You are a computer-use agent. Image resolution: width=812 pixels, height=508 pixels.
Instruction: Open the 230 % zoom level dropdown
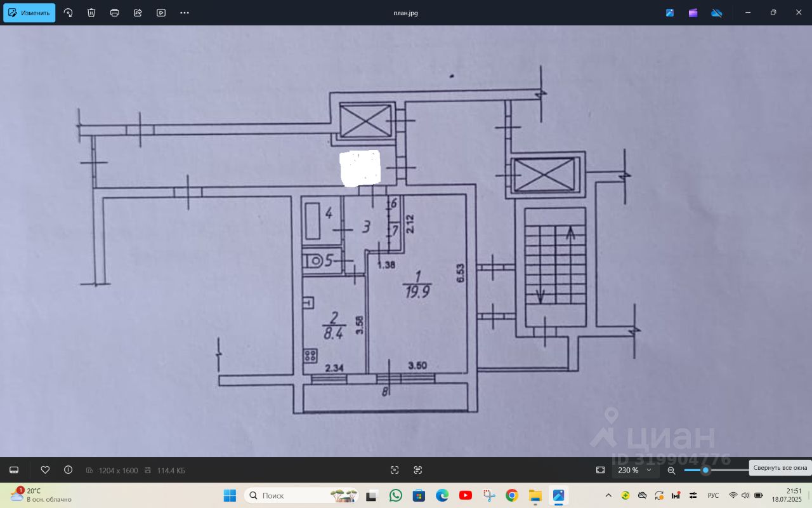tap(634, 471)
